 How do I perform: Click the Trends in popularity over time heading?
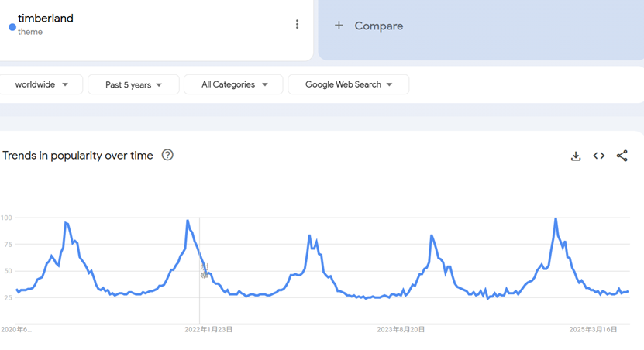click(x=77, y=156)
